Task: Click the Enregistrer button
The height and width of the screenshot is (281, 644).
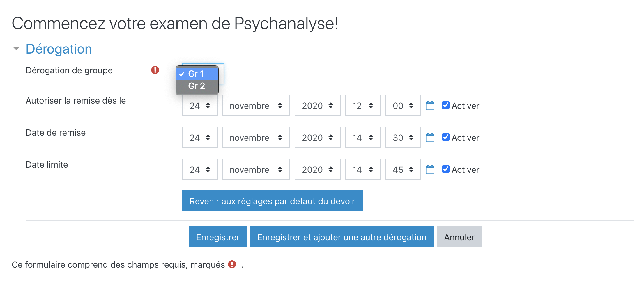Action: click(x=218, y=237)
